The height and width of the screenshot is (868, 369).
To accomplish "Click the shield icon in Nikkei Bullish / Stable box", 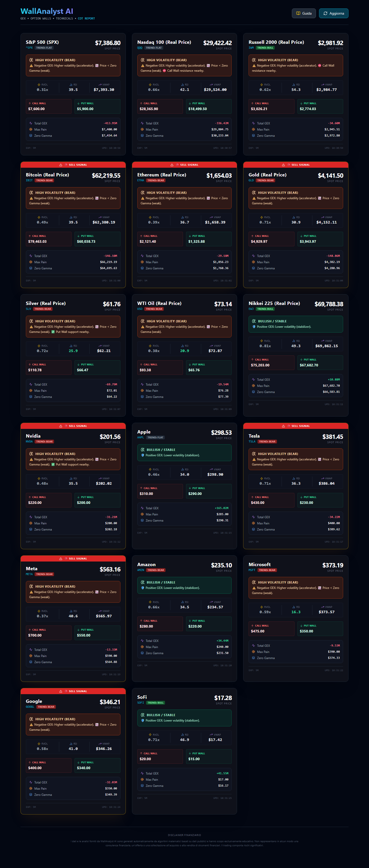I will pos(254,326).
